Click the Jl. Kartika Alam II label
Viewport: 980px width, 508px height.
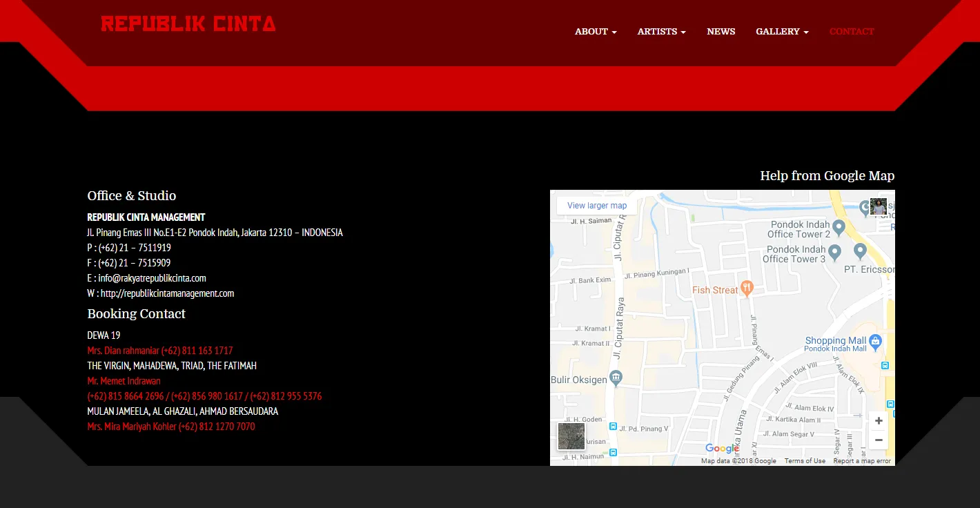point(794,420)
